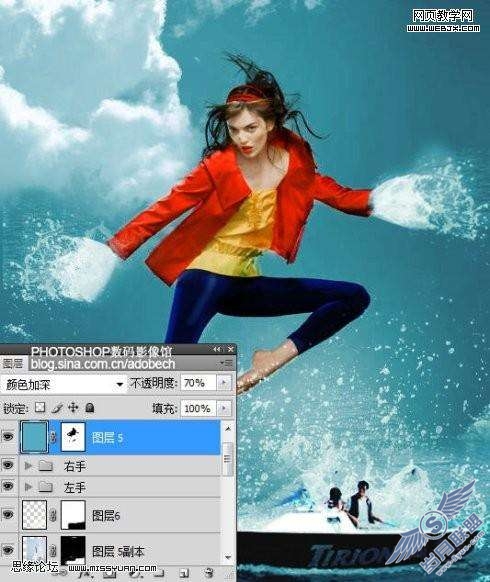Select the group named 右手
490x582 pixels.
pyautogui.click(x=75, y=466)
